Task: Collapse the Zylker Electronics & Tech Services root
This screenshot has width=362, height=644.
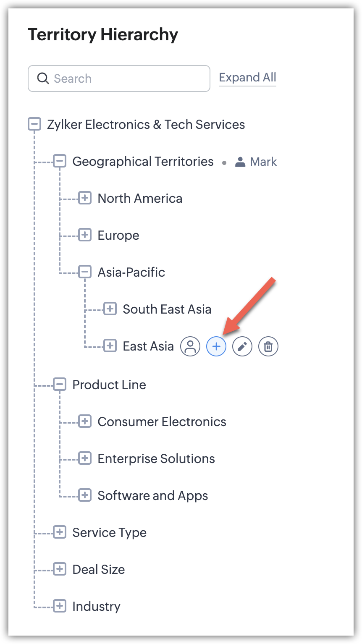Action: pos(34,124)
